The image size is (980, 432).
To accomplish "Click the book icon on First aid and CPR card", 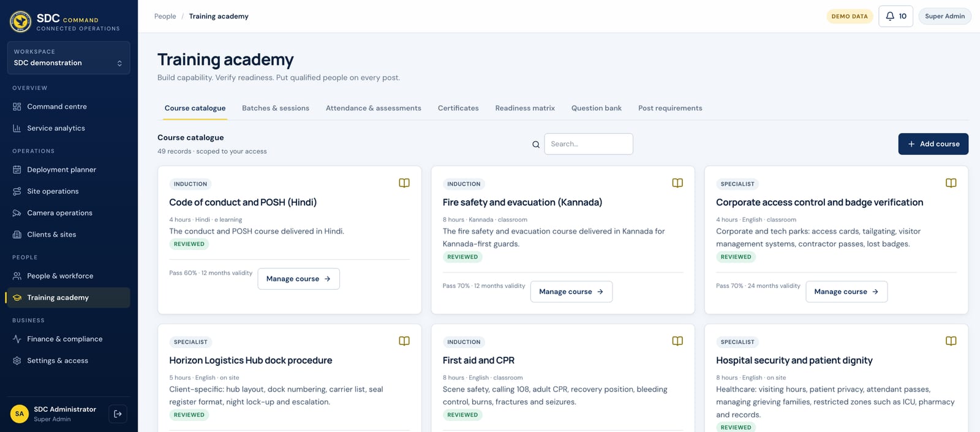I will (677, 341).
